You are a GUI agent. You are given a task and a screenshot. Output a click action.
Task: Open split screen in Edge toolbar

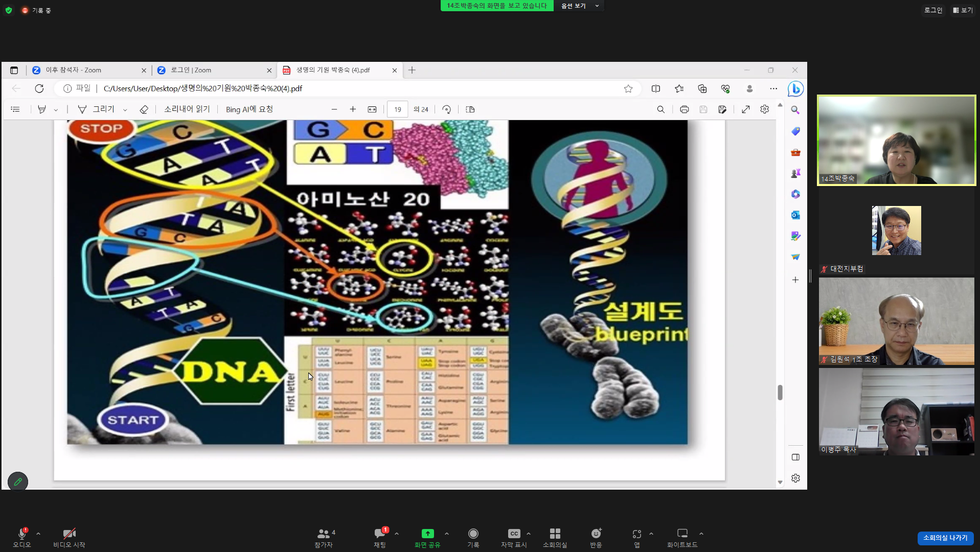[x=656, y=88]
